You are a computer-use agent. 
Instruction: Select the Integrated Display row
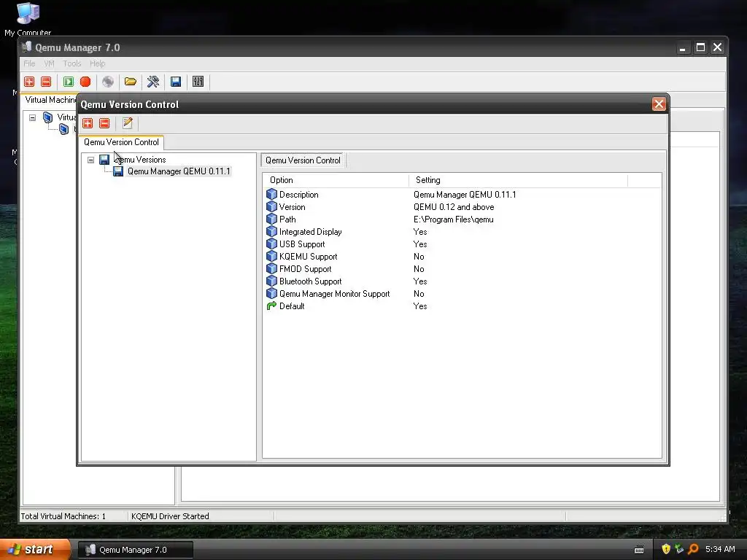[x=461, y=231]
